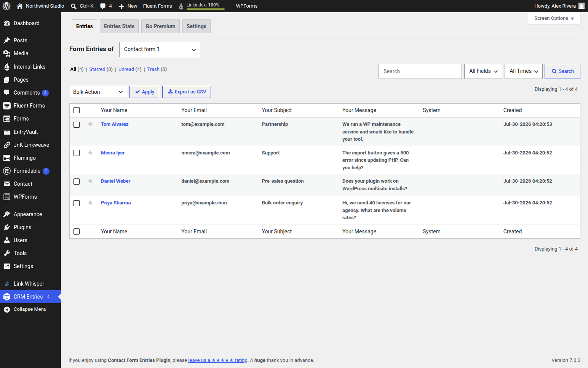Click the Collapse Menu arrow icon
Screen dimensions: 588x368
7,309
